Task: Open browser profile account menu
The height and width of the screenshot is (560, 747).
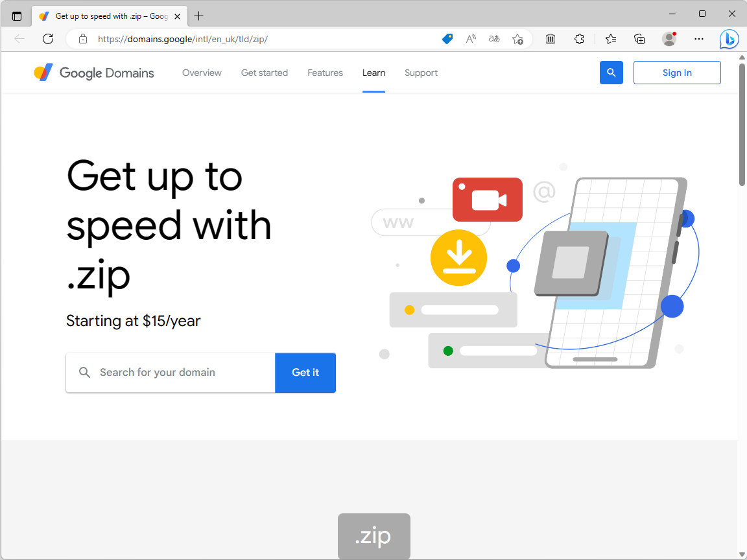Action: tap(669, 39)
